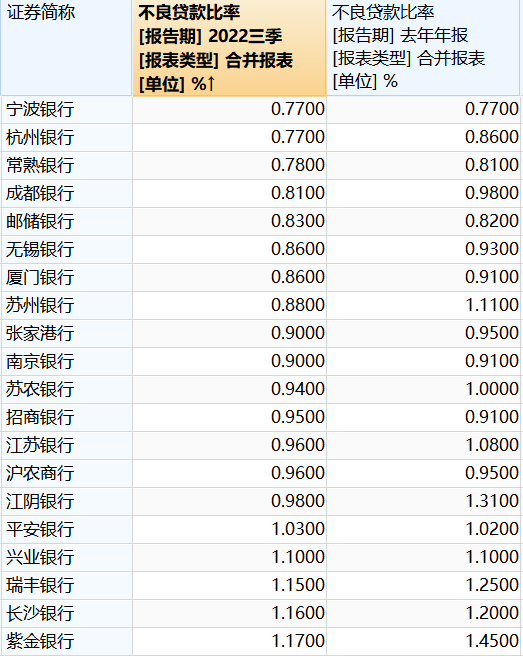The width and height of the screenshot is (523, 656).
Task: Select the 南京银行 row name
Action: coord(40,362)
